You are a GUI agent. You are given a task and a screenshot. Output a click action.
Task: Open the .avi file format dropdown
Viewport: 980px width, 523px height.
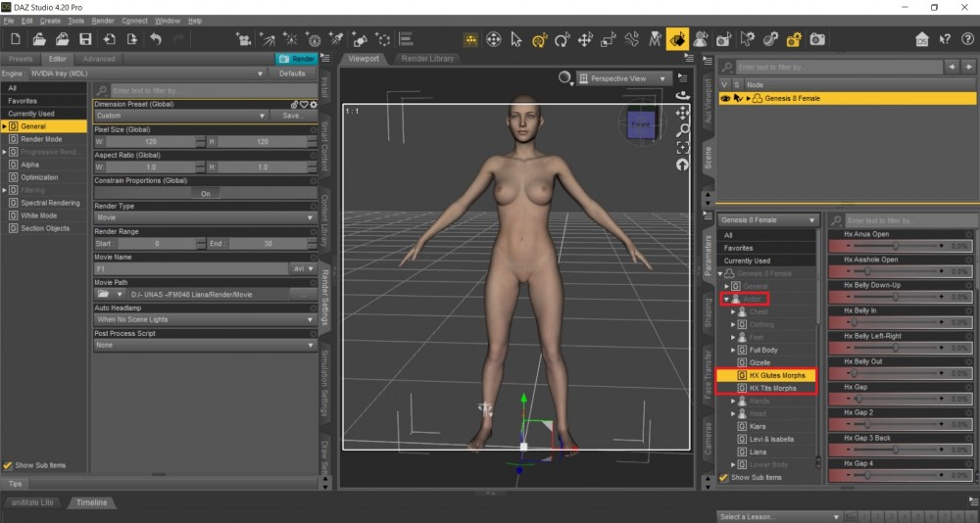[x=303, y=268]
